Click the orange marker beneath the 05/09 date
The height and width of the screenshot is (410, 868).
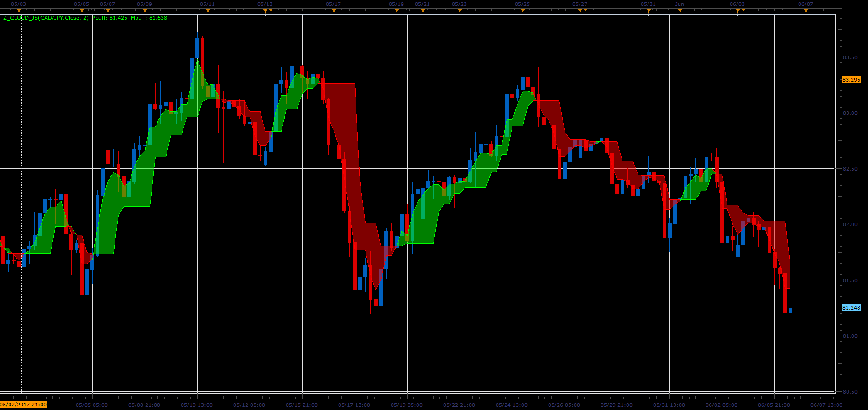pos(145,11)
